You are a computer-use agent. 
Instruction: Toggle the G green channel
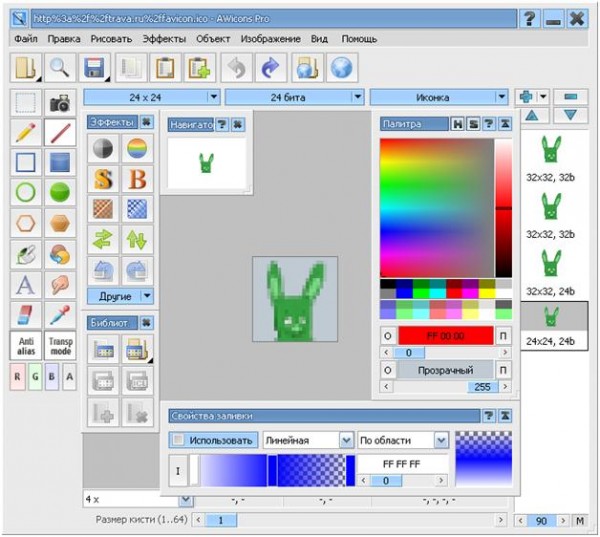point(35,377)
